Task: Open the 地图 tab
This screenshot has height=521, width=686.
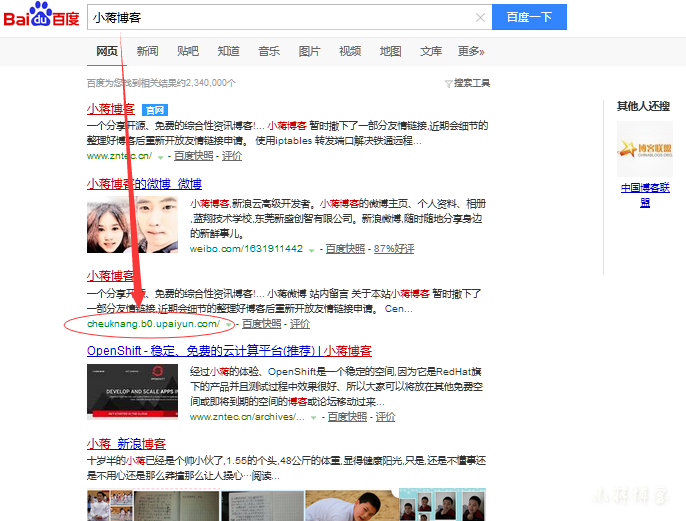Action: (390, 52)
